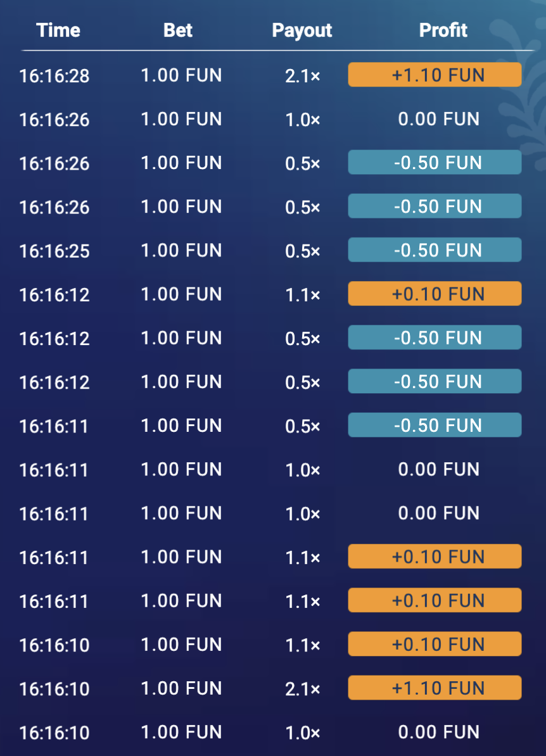
Task: Select the -0.50 FUN badge at 16:16:25
Action: pos(435,249)
